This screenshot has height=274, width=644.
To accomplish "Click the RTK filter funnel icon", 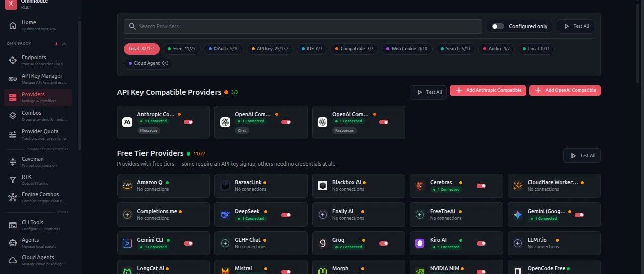I will [13, 180].
